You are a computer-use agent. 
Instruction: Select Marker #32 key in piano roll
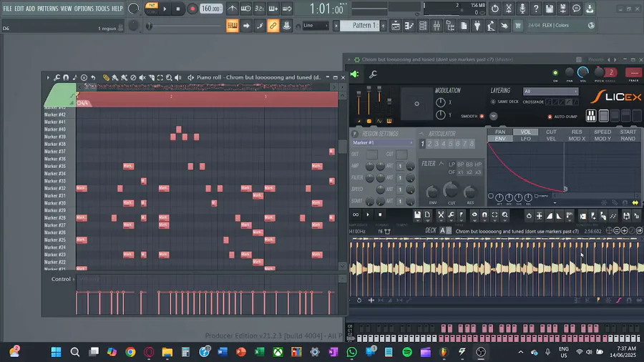59,188
